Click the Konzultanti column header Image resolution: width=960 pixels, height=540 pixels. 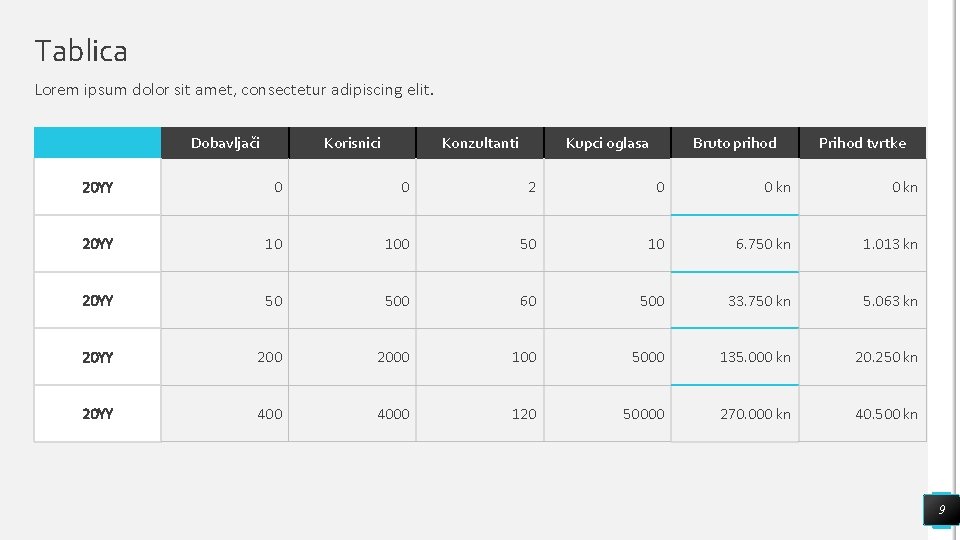pyautogui.click(x=480, y=143)
